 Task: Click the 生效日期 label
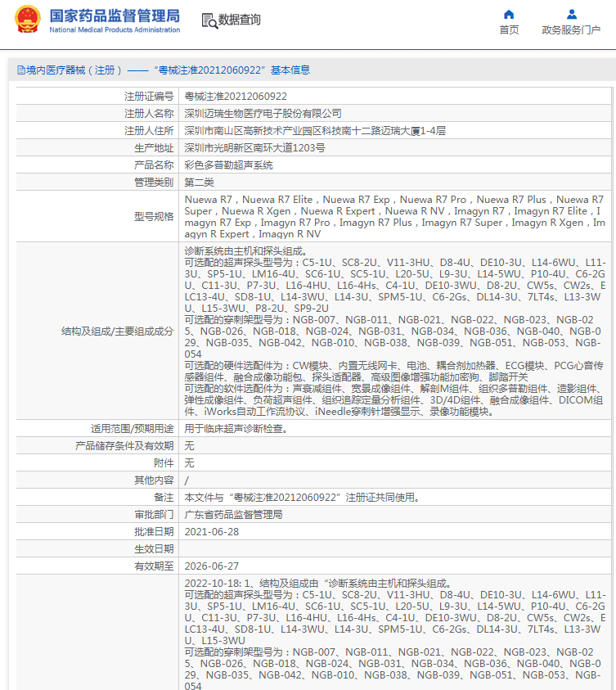coord(154,548)
